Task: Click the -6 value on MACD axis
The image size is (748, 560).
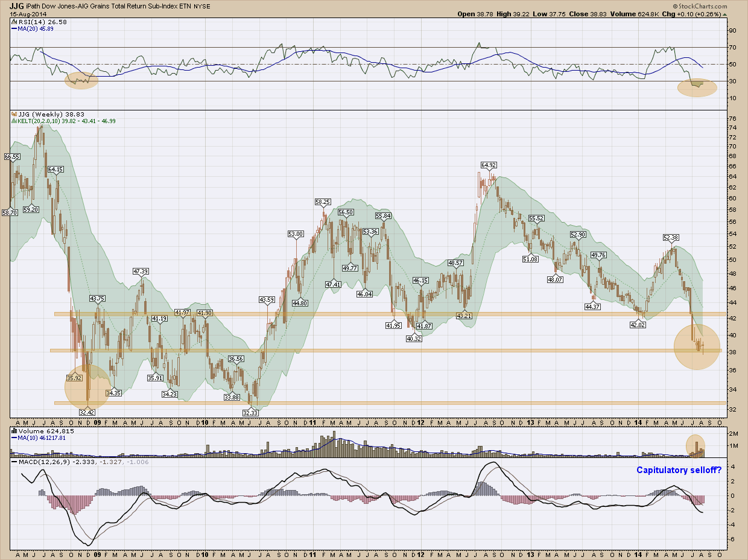Action: coord(731,540)
